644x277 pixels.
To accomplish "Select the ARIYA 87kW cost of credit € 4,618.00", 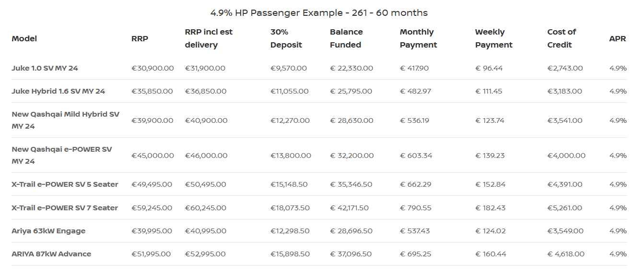I will 566,254.
